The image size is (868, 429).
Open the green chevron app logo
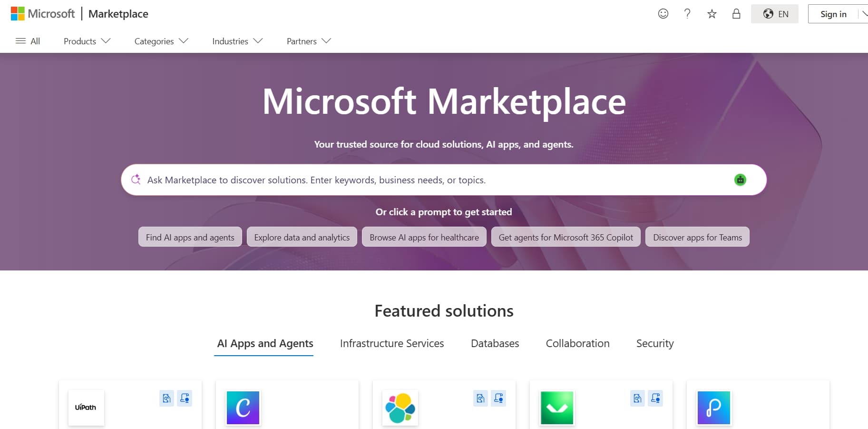pos(557,408)
